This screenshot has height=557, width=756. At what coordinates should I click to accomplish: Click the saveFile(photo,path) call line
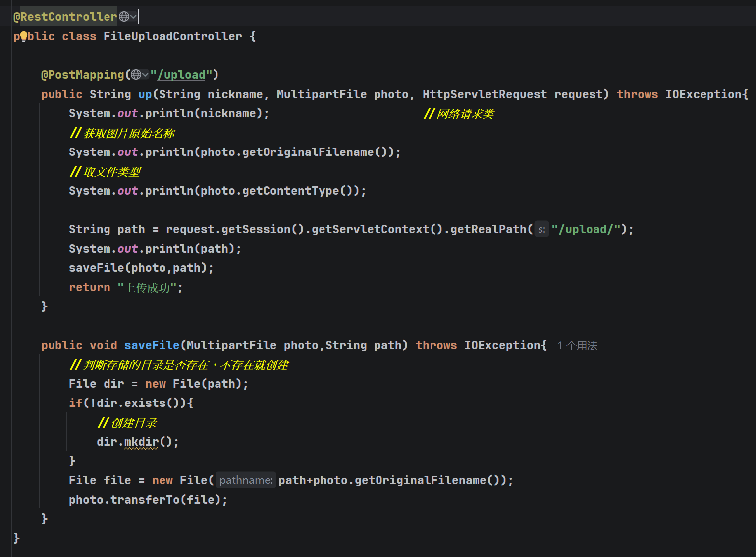(x=141, y=268)
